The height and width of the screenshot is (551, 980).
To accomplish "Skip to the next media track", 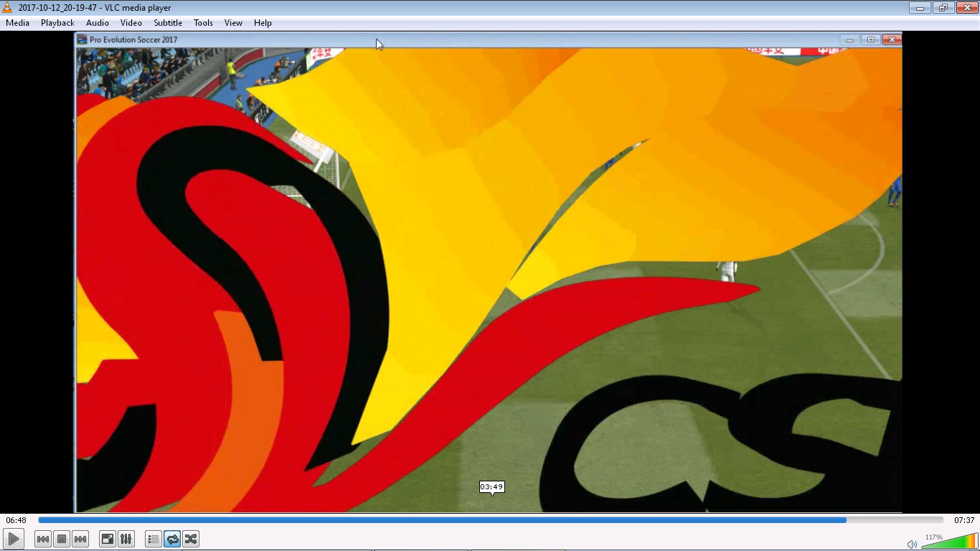I will point(80,539).
